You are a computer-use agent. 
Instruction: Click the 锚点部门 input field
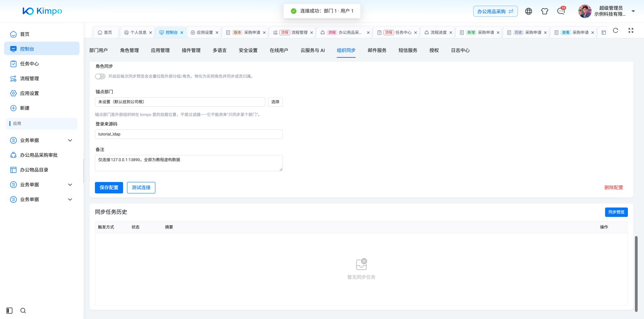coord(180,102)
